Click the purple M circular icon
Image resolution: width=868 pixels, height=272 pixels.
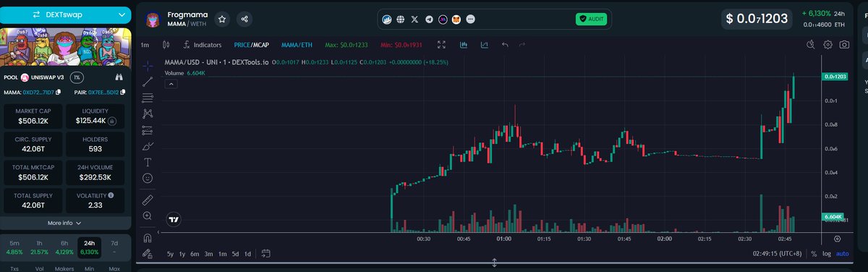point(443,20)
